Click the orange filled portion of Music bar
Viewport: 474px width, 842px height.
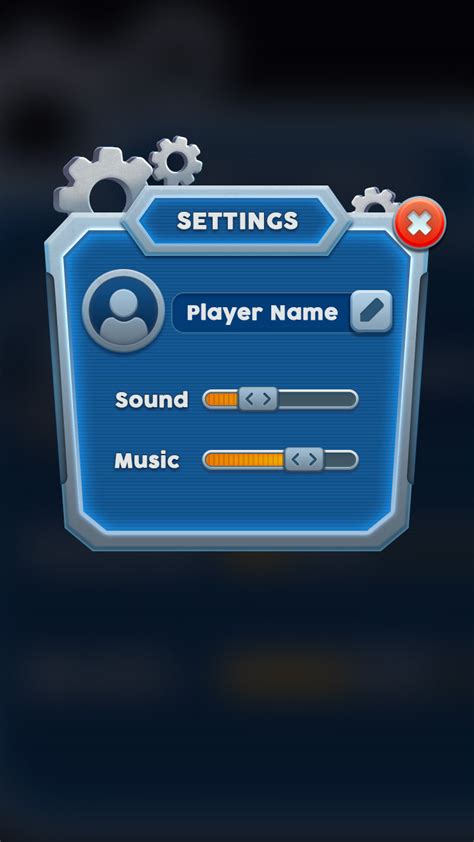245,460
